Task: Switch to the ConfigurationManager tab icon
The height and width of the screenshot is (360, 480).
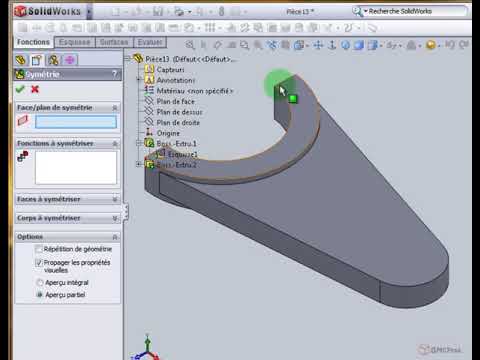Action: 53,60
